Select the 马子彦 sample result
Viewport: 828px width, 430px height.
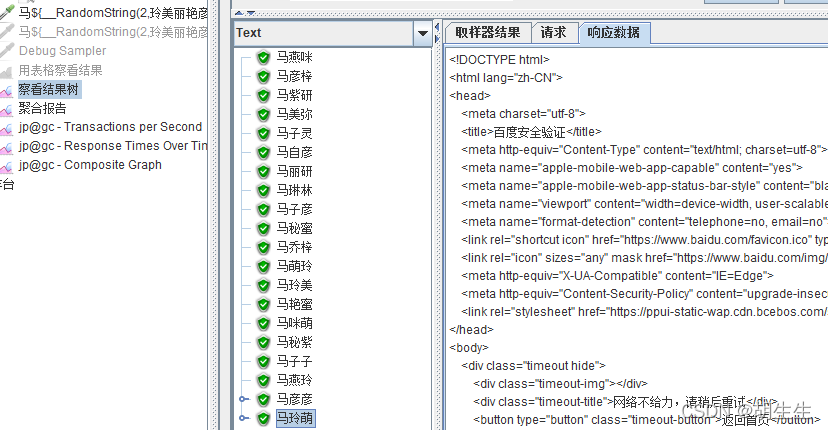coord(295,209)
